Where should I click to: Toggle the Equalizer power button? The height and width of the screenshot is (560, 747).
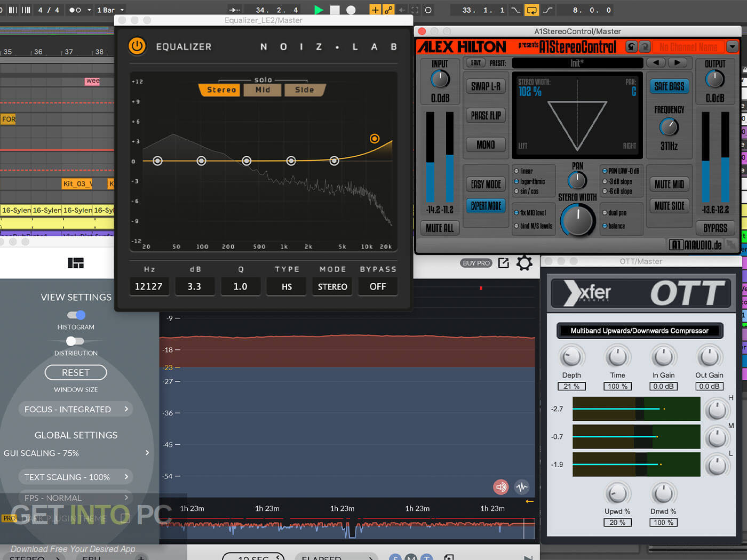pyautogui.click(x=137, y=46)
